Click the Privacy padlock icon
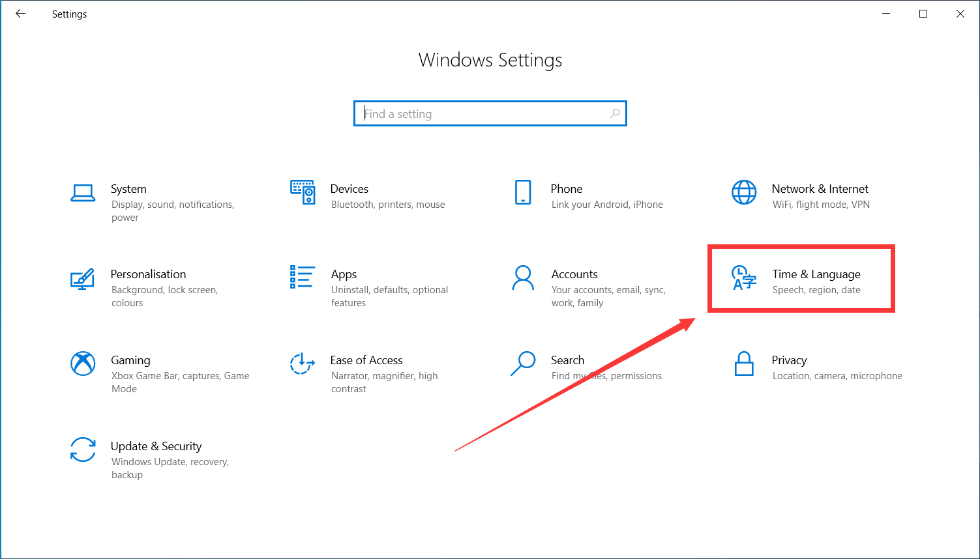 click(x=744, y=364)
